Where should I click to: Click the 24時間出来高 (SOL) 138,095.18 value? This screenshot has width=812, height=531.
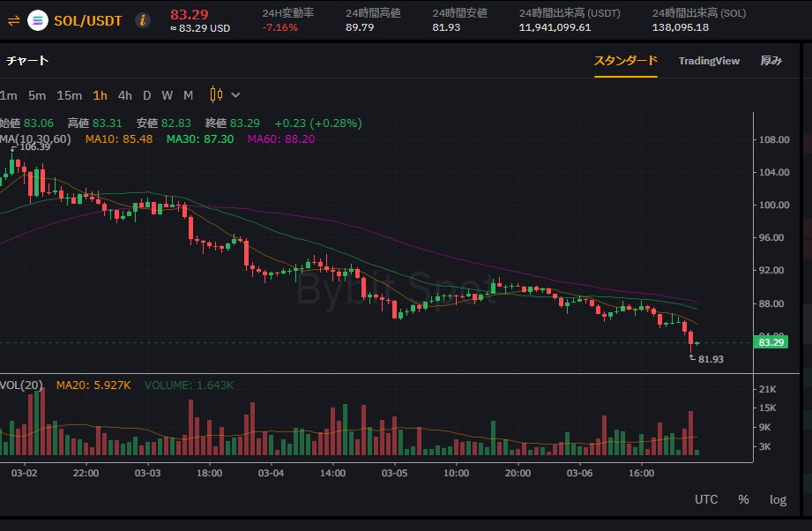click(681, 27)
